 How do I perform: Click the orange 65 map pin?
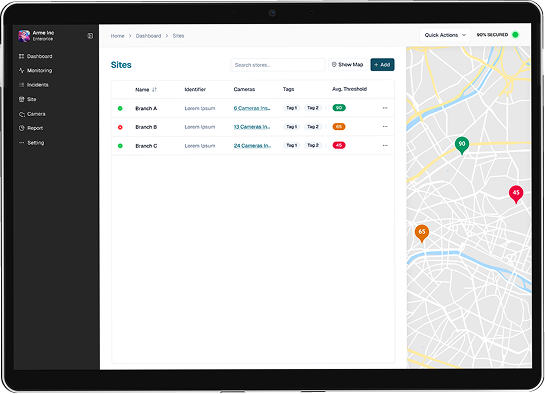[422, 233]
